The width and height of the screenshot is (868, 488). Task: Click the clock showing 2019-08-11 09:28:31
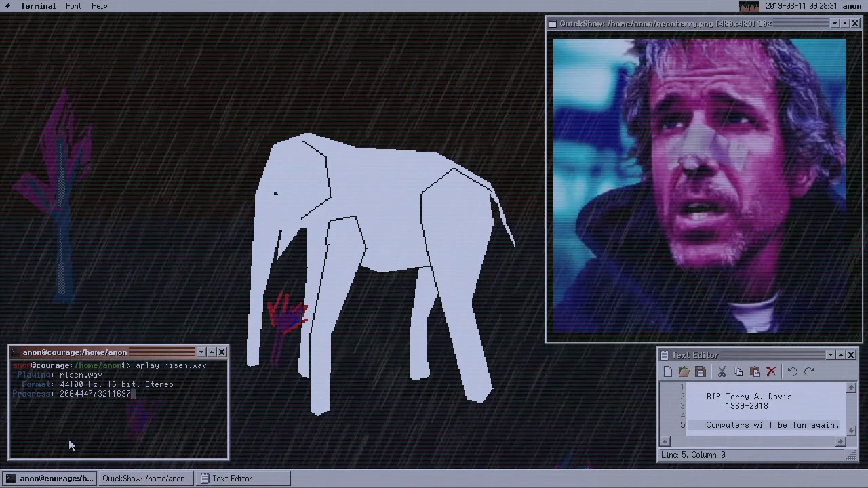point(802,6)
